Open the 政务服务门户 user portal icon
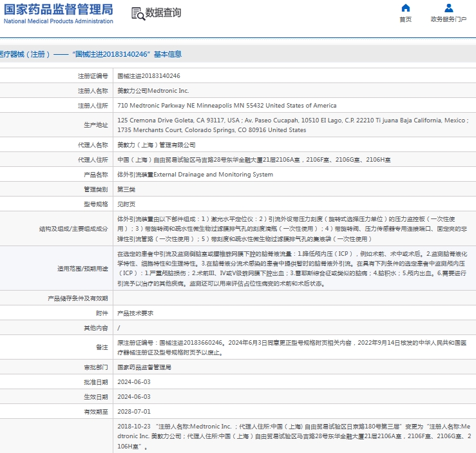Image resolution: width=476 pixels, height=453 pixels. point(448,8)
